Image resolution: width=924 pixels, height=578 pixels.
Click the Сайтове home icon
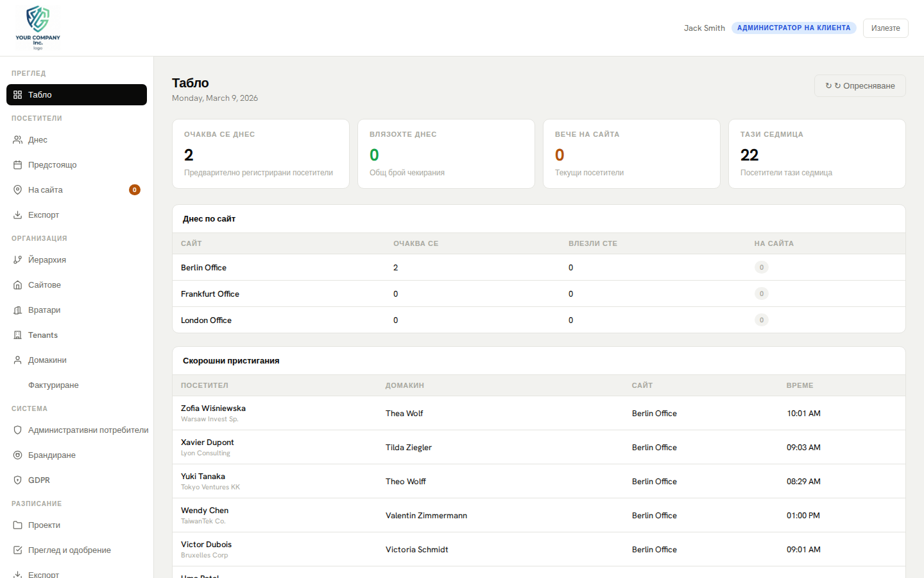click(17, 285)
